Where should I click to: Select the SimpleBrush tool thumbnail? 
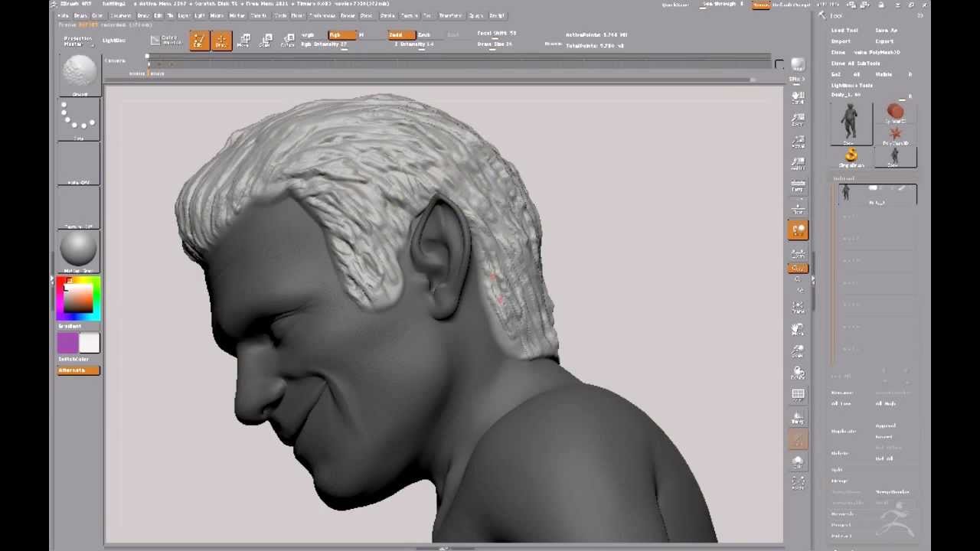(851, 158)
